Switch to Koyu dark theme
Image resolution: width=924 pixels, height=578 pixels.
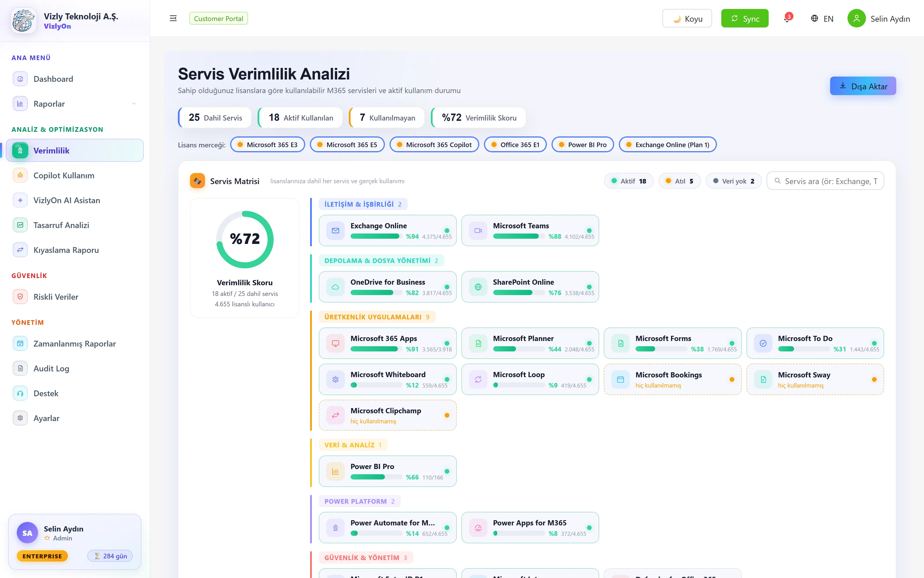[687, 18]
